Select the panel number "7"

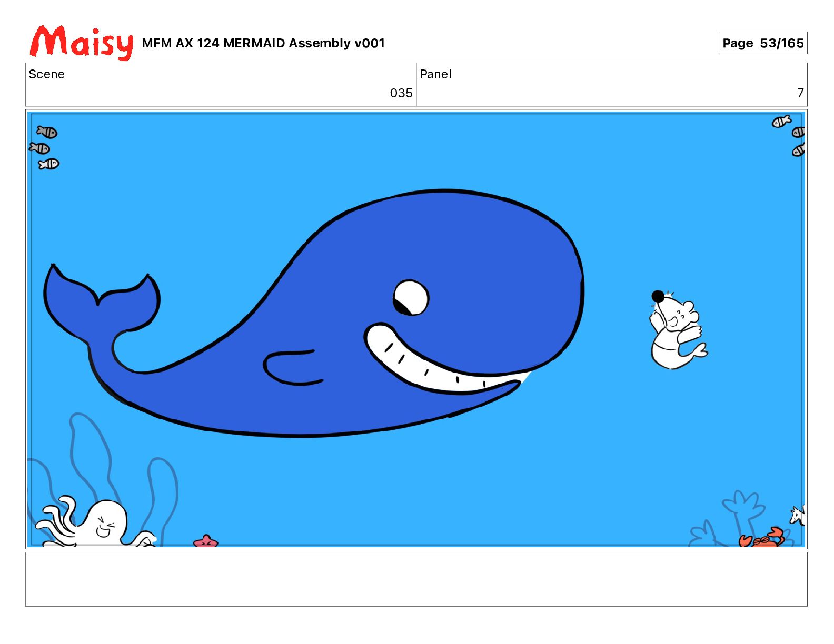tap(800, 93)
